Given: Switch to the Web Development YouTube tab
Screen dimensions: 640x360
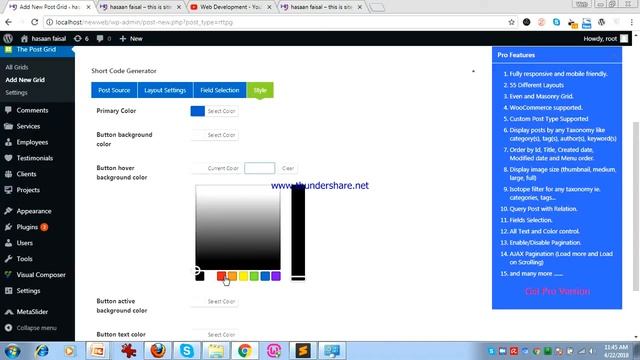Looking at the screenshot, I should (231, 7).
